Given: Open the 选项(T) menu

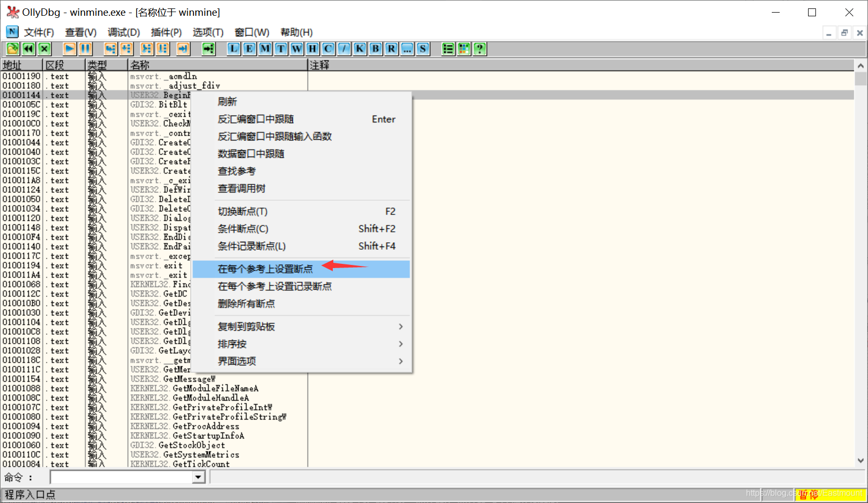Looking at the screenshot, I should tap(208, 33).
